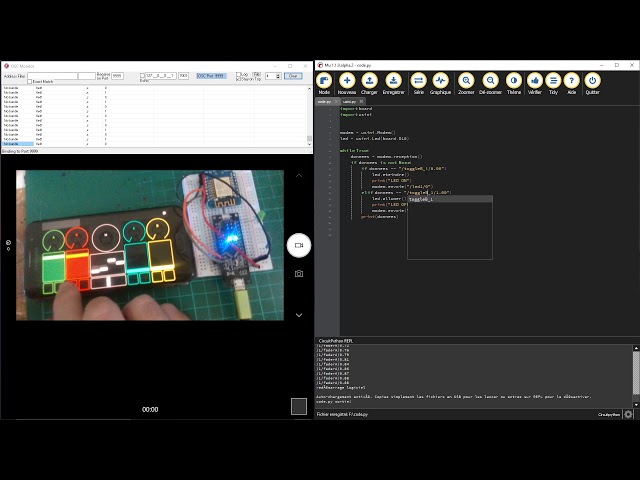Enable the Echo checkbox in OSC Monitor
This screenshot has height=480, width=640.
pyautogui.click(x=142, y=76)
